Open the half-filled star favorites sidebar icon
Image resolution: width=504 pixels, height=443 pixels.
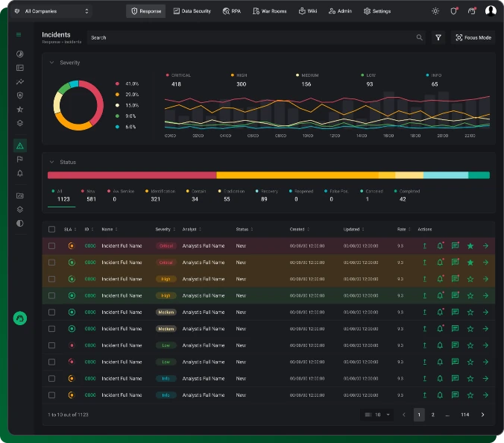click(20, 110)
